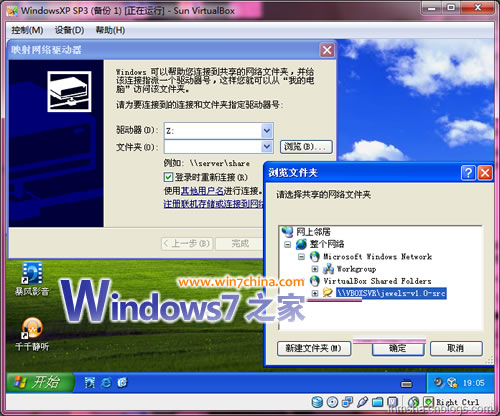This screenshot has width=500, height=416.
Task: Click the 上一步(B) back button
Action: tap(187, 244)
